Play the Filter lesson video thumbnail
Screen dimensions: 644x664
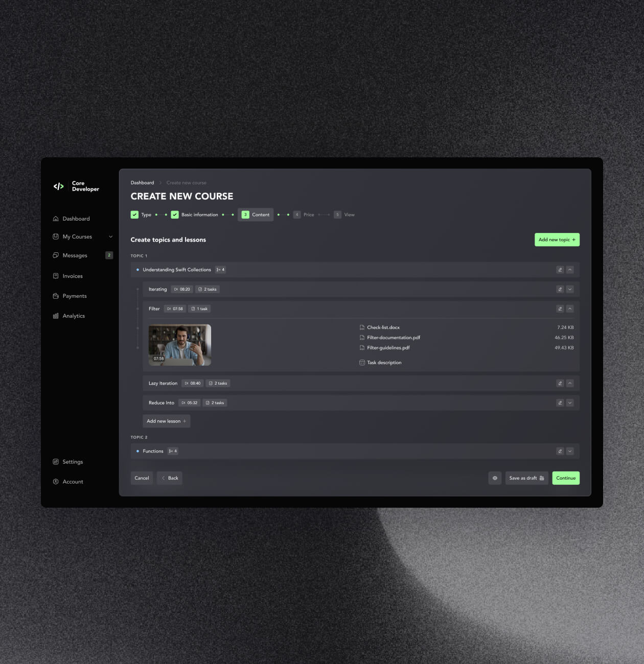(180, 345)
